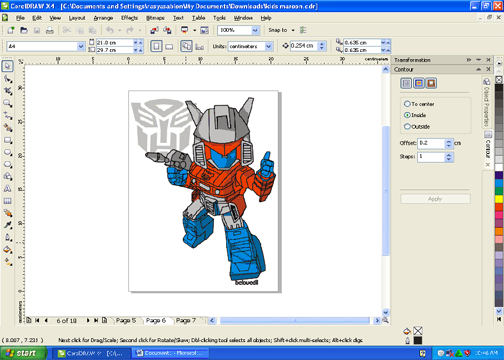504x360 pixels.
Task: Open the Windows Start button
Action: (23, 353)
